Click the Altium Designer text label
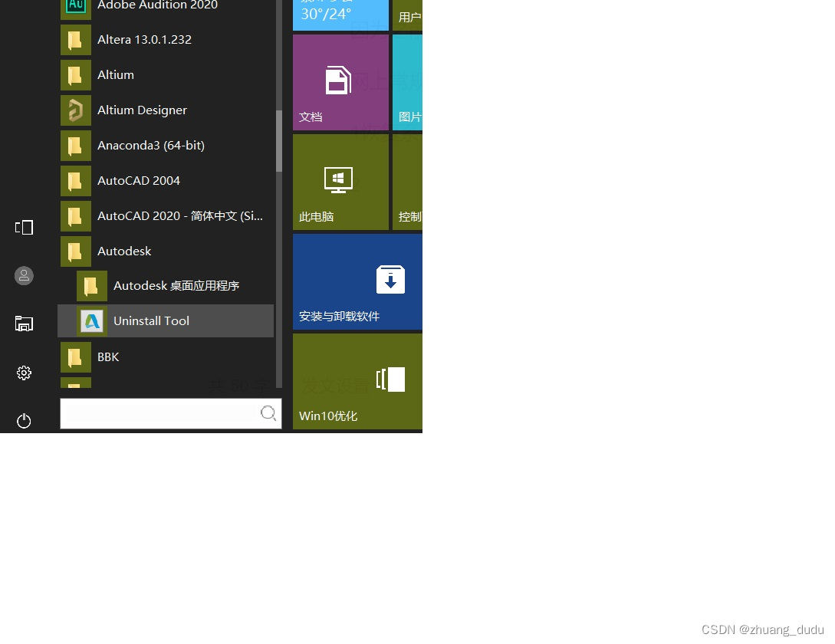 (142, 110)
